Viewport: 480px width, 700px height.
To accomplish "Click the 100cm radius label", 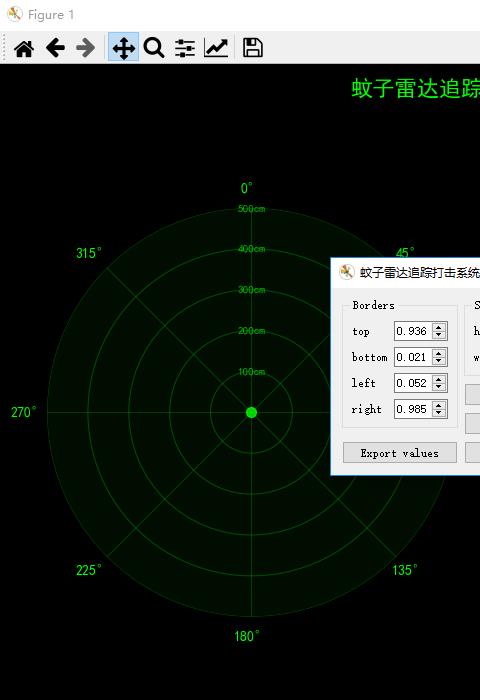I will [x=251, y=371].
